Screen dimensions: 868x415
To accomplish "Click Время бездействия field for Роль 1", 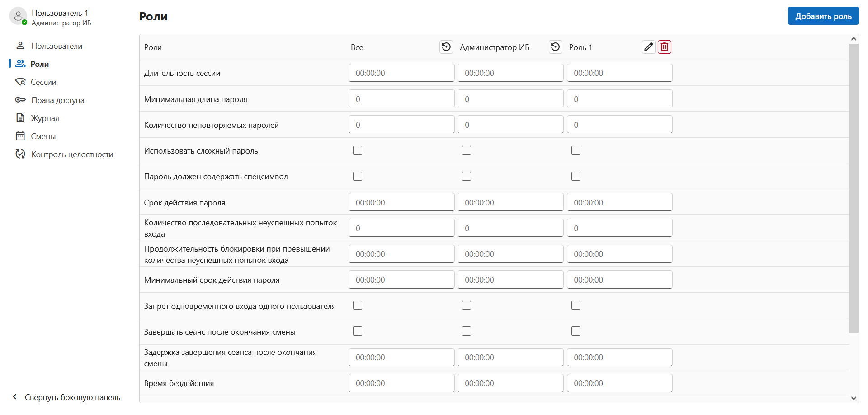I will (620, 383).
